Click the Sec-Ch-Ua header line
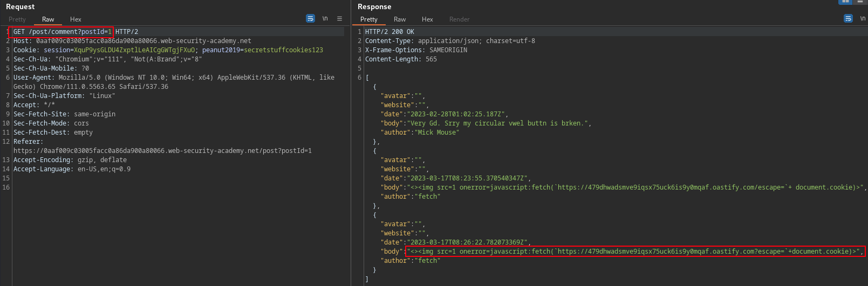Viewport: 868px width, 286px height. 107,59
